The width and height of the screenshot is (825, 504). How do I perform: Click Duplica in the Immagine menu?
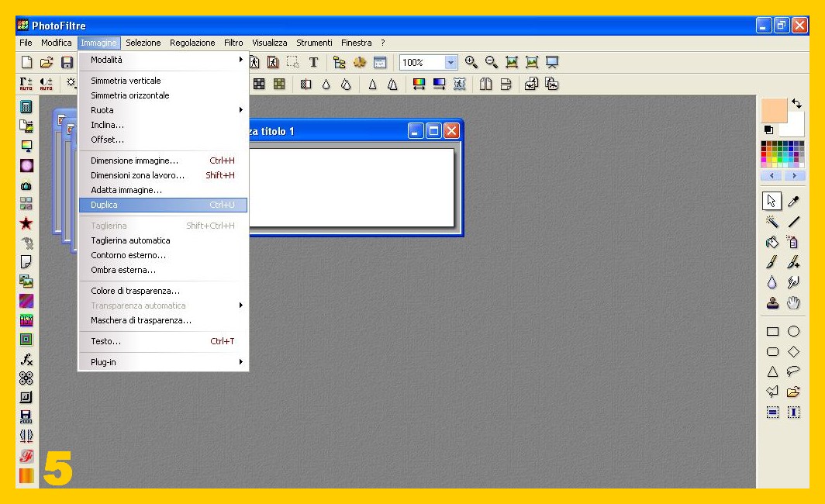click(x=163, y=205)
